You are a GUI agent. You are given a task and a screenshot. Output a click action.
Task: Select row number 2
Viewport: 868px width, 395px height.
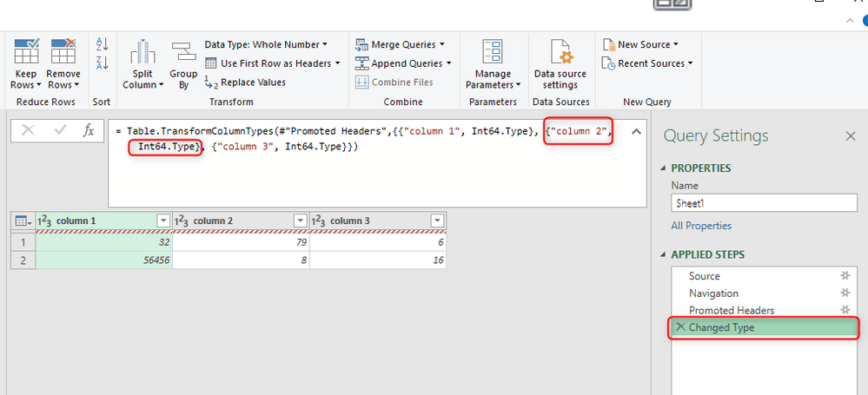(x=23, y=260)
